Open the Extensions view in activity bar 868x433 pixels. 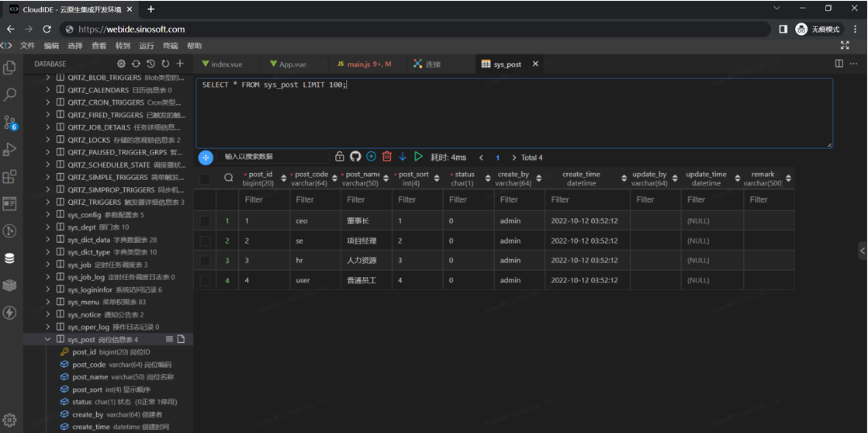point(10,177)
